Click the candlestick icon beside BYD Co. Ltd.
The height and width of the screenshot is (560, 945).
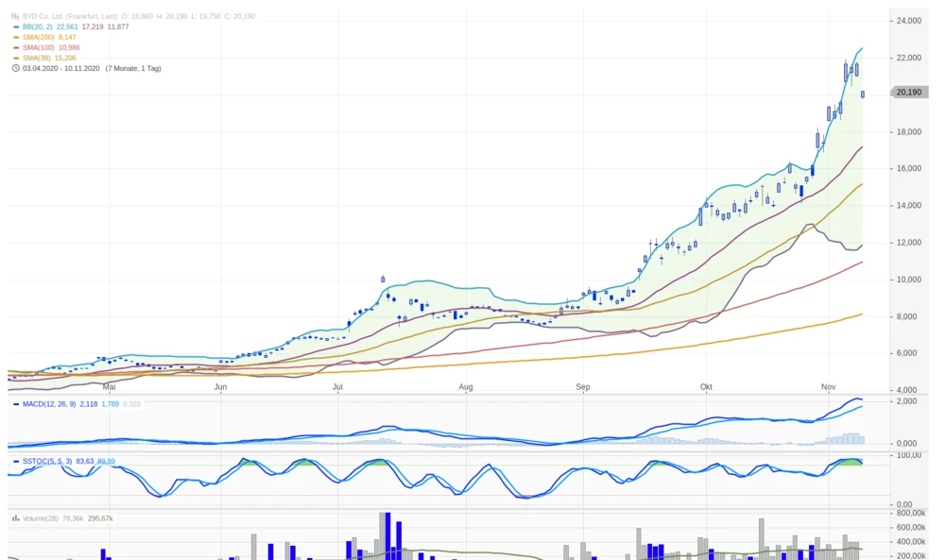pyautogui.click(x=15, y=17)
